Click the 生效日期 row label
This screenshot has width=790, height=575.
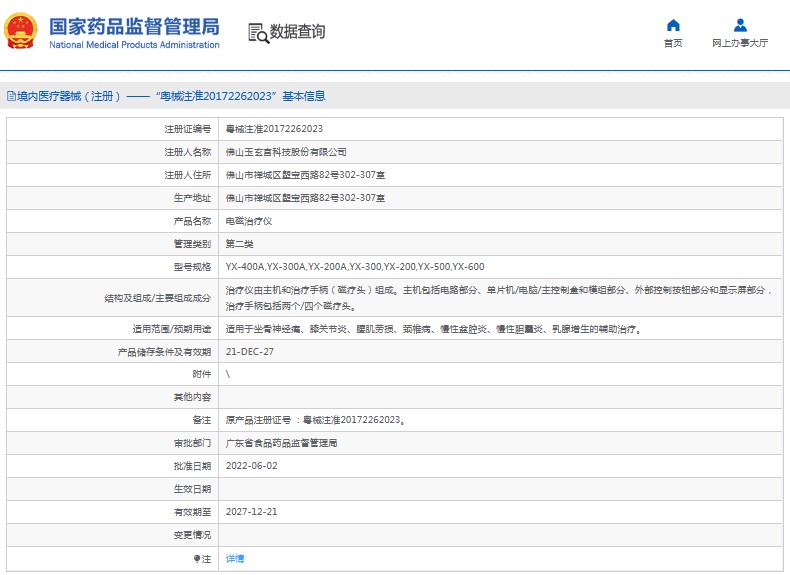pyautogui.click(x=192, y=489)
